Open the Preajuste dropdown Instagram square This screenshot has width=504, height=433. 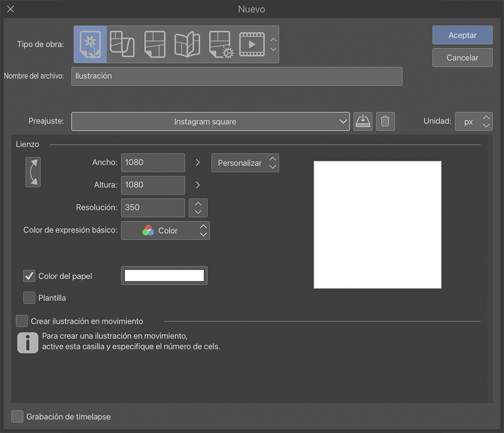(x=211, y=122)
